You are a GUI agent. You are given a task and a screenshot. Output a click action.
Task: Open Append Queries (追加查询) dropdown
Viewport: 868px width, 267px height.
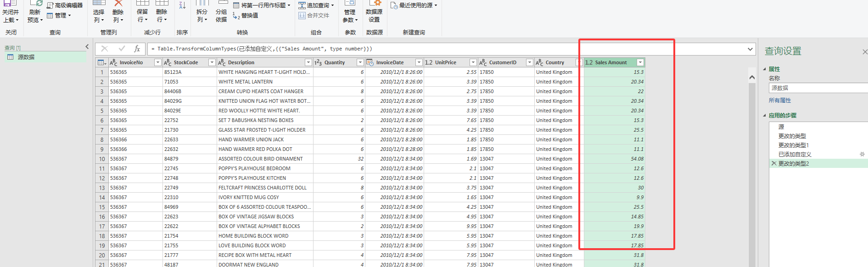pyautogui.click(x=332, y=6)
